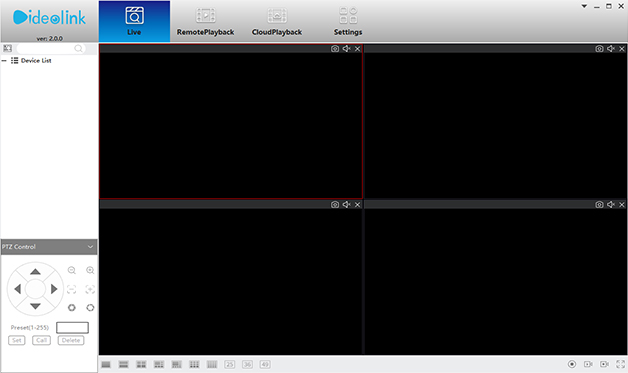
Task: Mute audio in top-right video pane
Action: 611,48
